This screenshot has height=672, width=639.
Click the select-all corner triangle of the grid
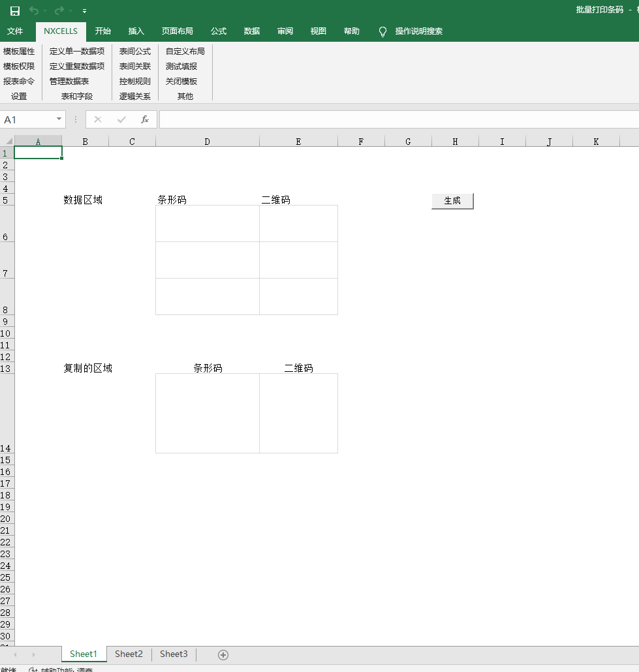(x=8, y=141)
